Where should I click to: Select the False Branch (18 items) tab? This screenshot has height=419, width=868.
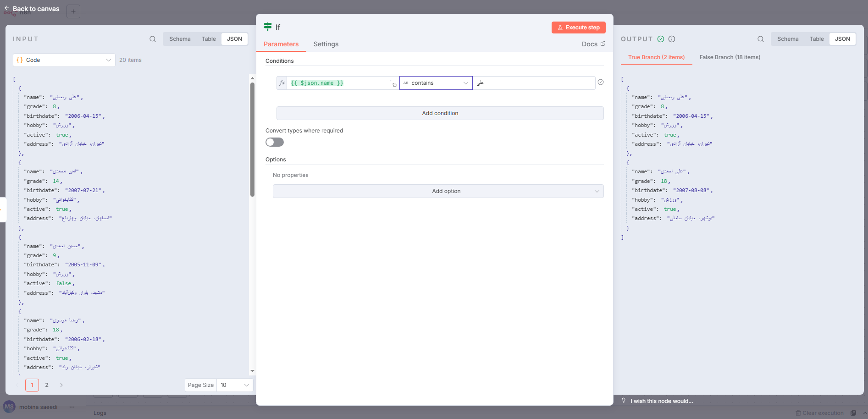730,57
